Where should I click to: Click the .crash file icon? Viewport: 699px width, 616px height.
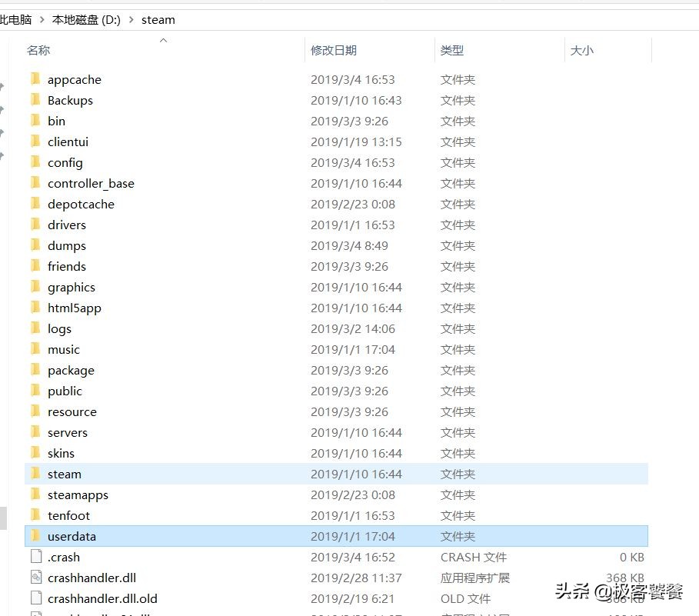(35, 557)
